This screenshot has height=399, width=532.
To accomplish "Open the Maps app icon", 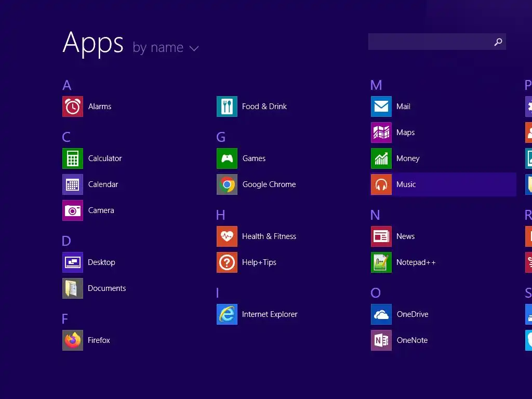I will click(381, 132).
